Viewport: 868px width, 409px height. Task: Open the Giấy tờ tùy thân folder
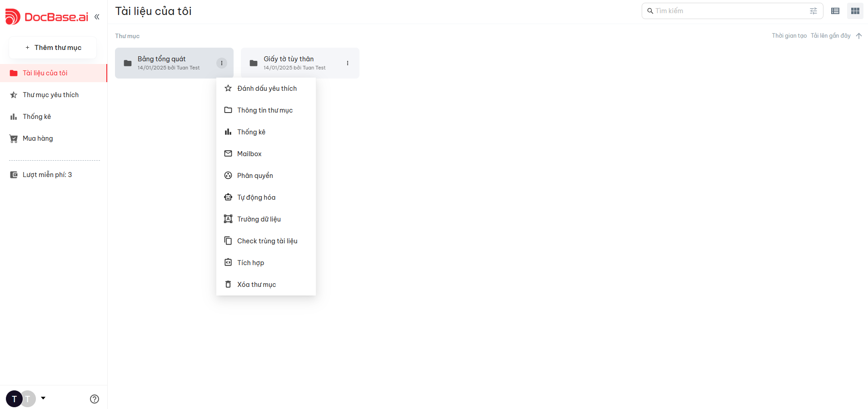click(x=300, y=63)
